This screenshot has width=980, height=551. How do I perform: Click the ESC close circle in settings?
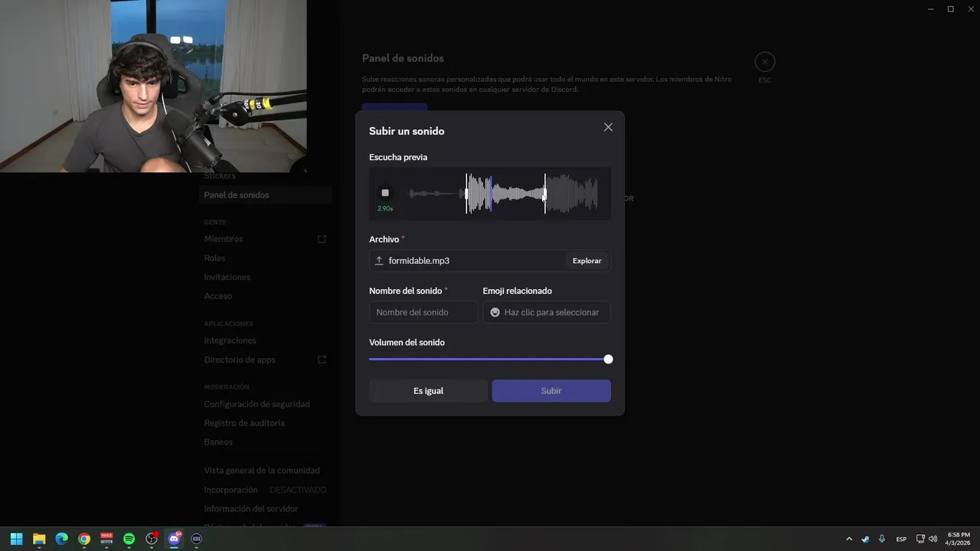point(765,62)
